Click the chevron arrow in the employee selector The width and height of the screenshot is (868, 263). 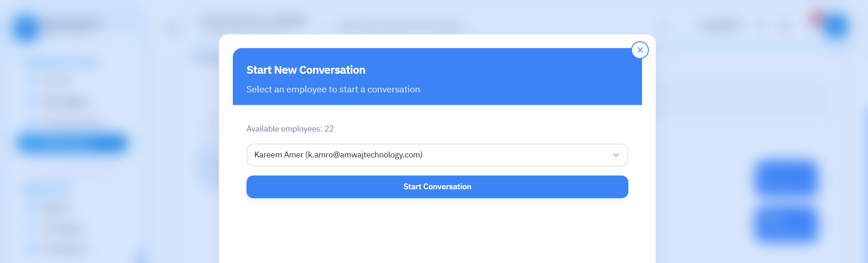[616, 155]
